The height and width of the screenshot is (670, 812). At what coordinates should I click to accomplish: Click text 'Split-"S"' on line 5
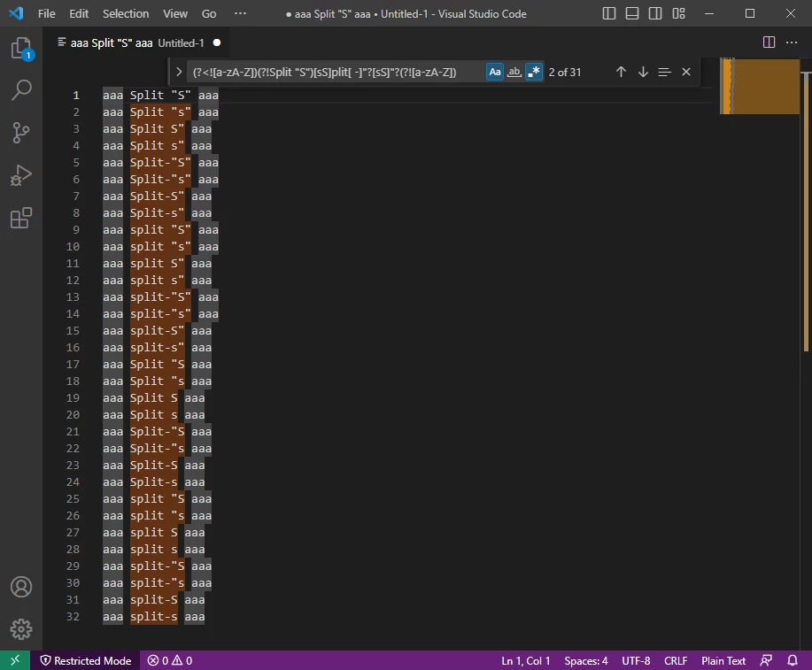(160, 163)
